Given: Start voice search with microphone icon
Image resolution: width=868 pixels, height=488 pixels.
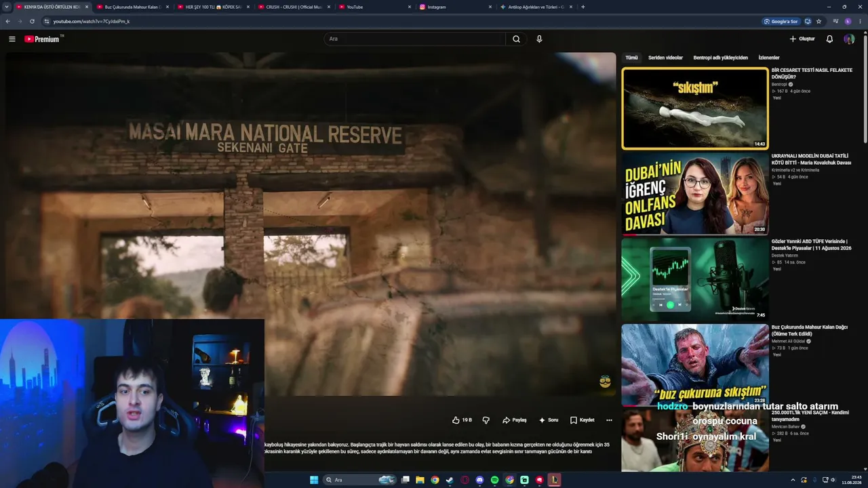Looking at the screenshot, I should coord(539,39).
